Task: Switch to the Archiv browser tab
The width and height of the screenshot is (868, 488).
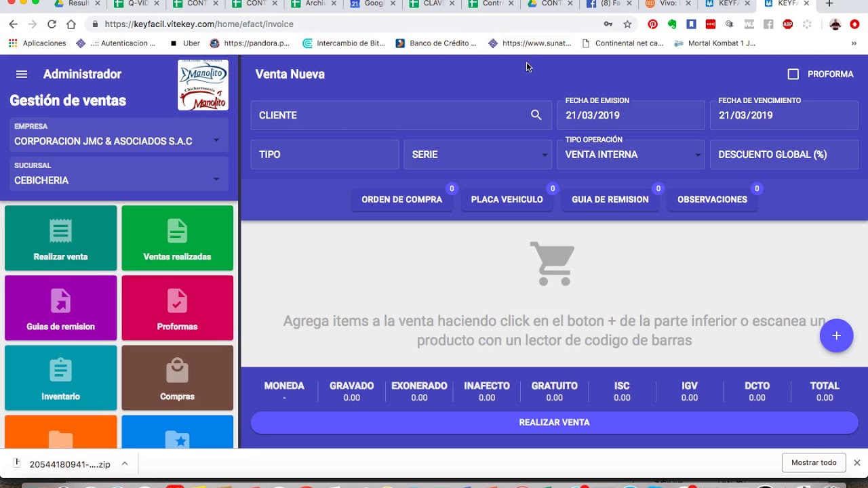Action: [x=314, y=4]
